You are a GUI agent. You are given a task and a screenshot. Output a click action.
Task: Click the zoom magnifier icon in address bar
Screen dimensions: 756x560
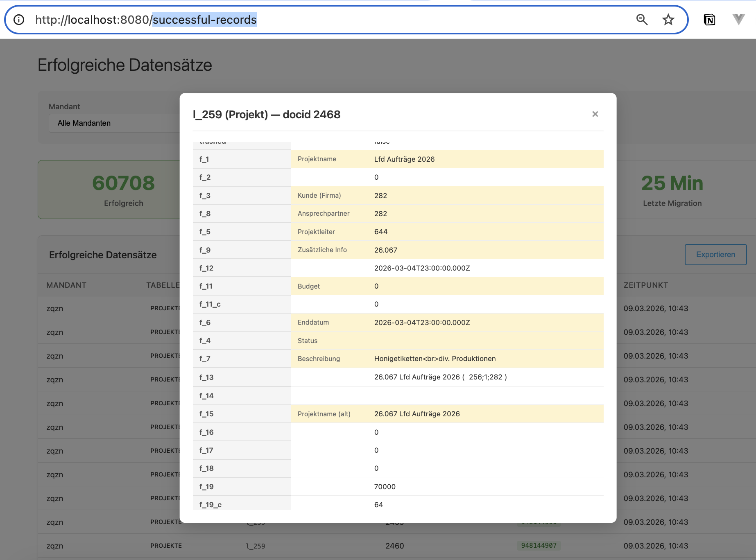[641, 20]
